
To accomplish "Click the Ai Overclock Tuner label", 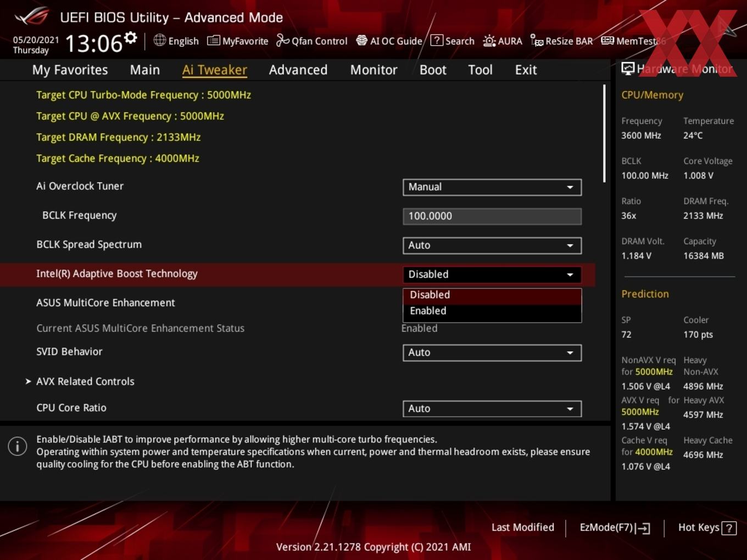I will pyautogui.click(x=80, y=186).
